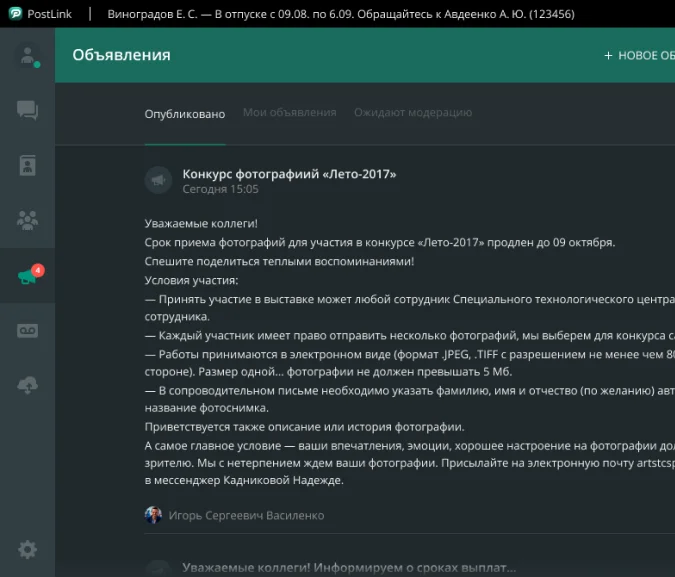Open the groups section
The image size is (675, 577).
[x=27, y=221]
